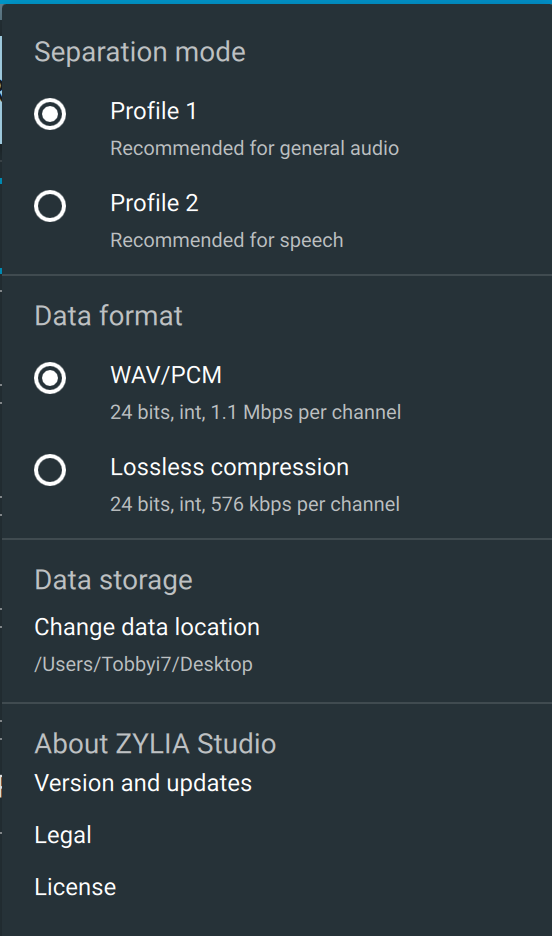Select the Profile 2 radio button circle

[x=50, y=206]
